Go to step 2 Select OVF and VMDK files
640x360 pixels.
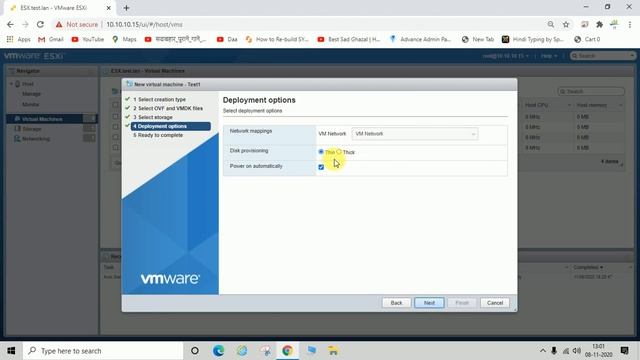point(168,108)
